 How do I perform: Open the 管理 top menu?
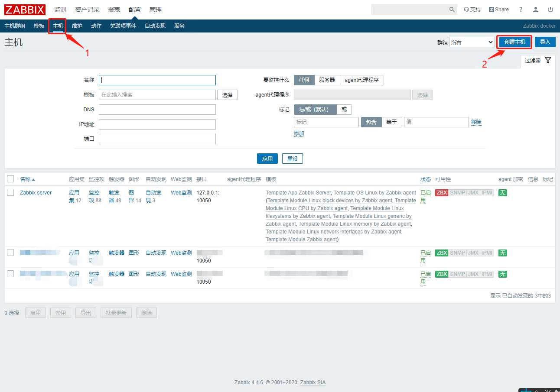pos(155,10)
